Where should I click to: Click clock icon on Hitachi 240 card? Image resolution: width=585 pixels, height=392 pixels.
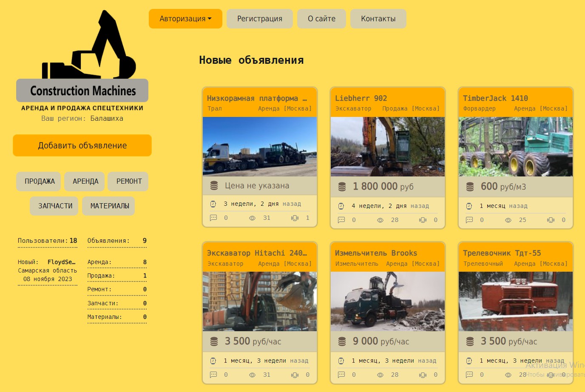pos(213,361)
